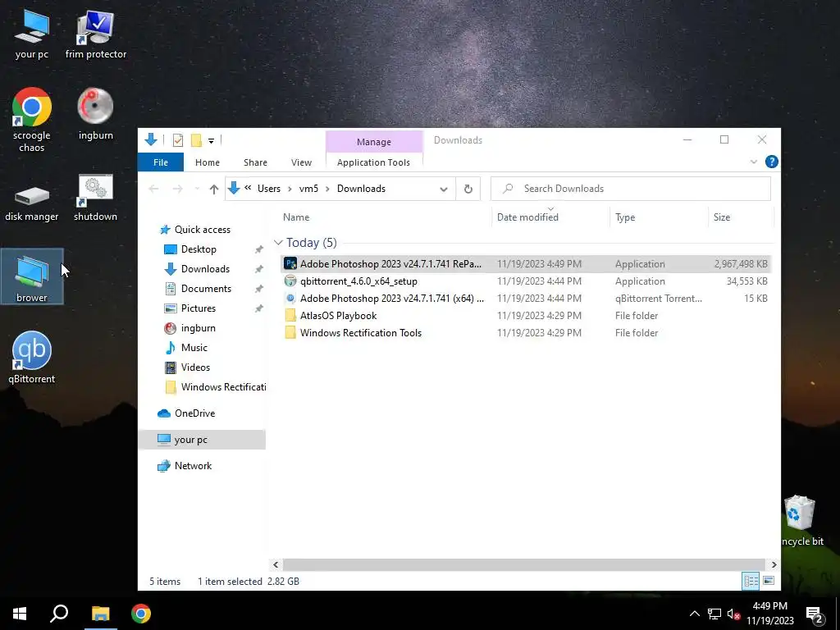Click the Back navigation arrow

pos(153,189)
